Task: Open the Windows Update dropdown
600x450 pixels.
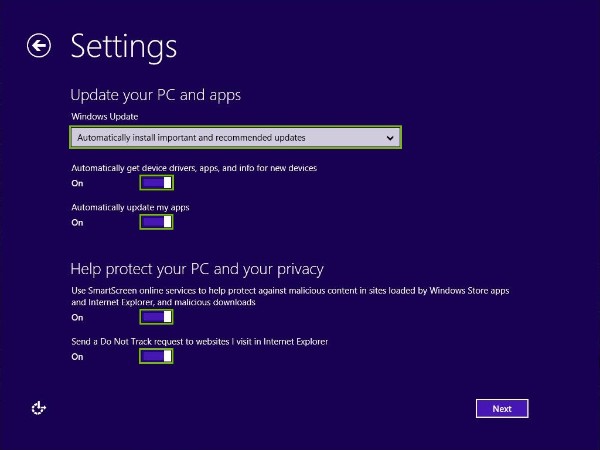Action: [235, 137]
